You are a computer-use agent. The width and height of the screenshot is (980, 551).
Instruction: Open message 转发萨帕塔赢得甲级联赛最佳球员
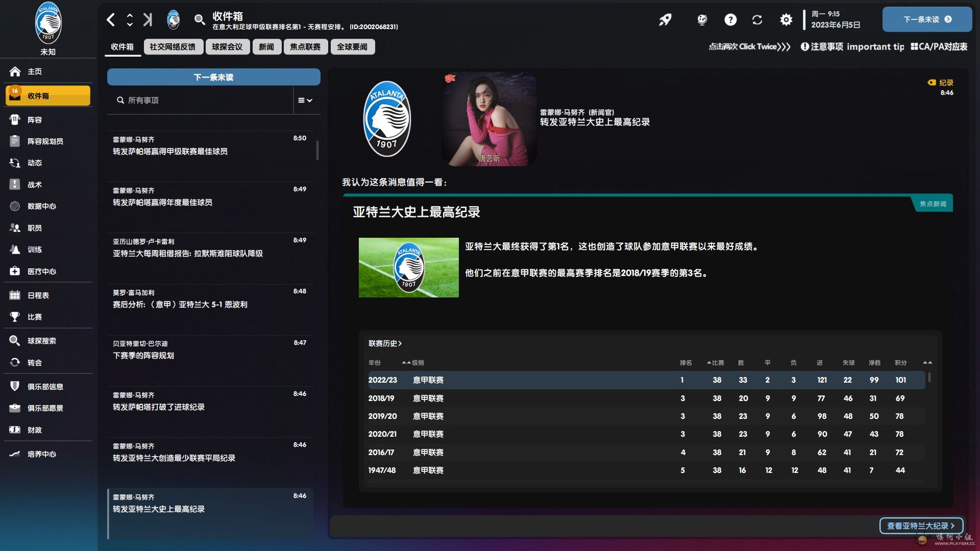coord(210,156)
